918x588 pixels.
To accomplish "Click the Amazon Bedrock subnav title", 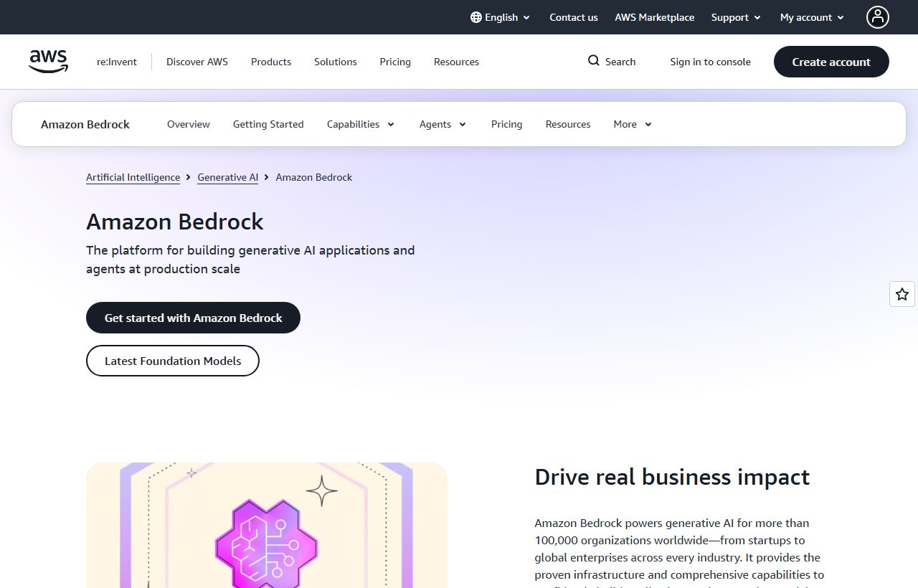I will point(85,124).
